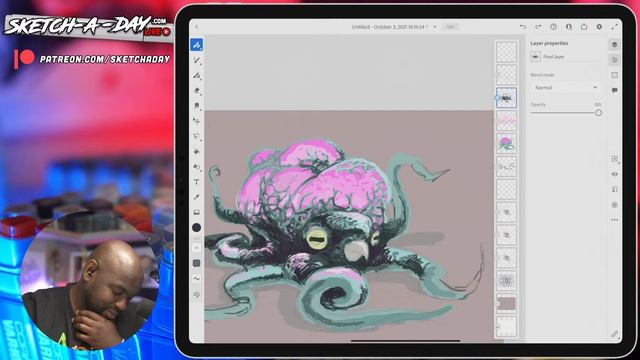Go back with the header arrow
This screenshot has width=640, height=360.
point(197,27)
